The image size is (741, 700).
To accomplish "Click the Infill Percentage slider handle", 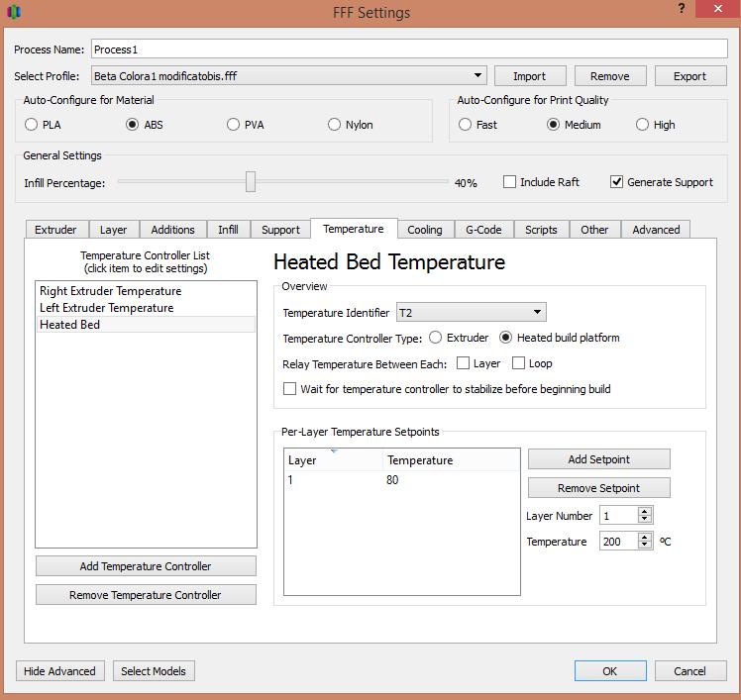I will pos(251,182).
